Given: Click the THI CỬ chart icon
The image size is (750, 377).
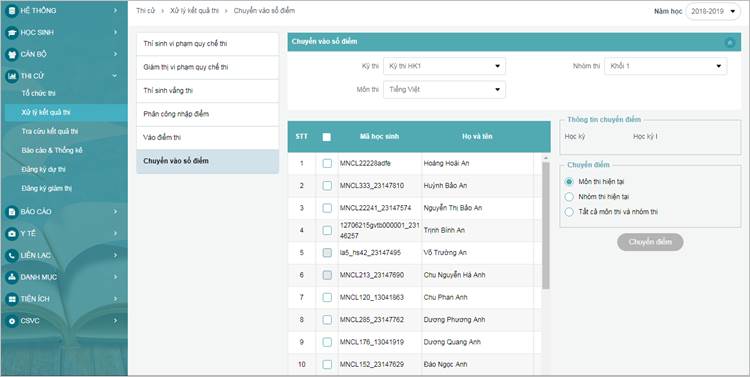Looking at the screenshot, I should (x=12, y=76).
